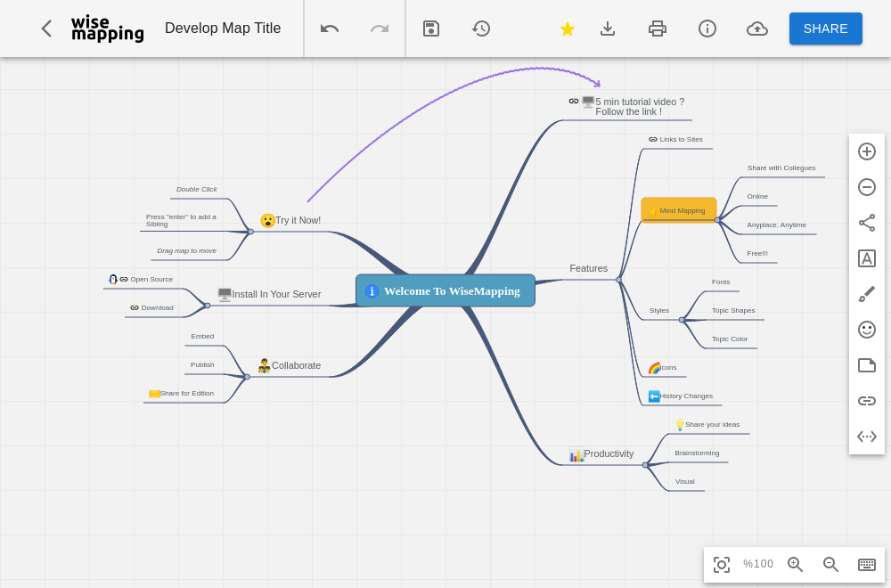Select the 'Anyplace, Anytime' subtopic

point(776,225)
